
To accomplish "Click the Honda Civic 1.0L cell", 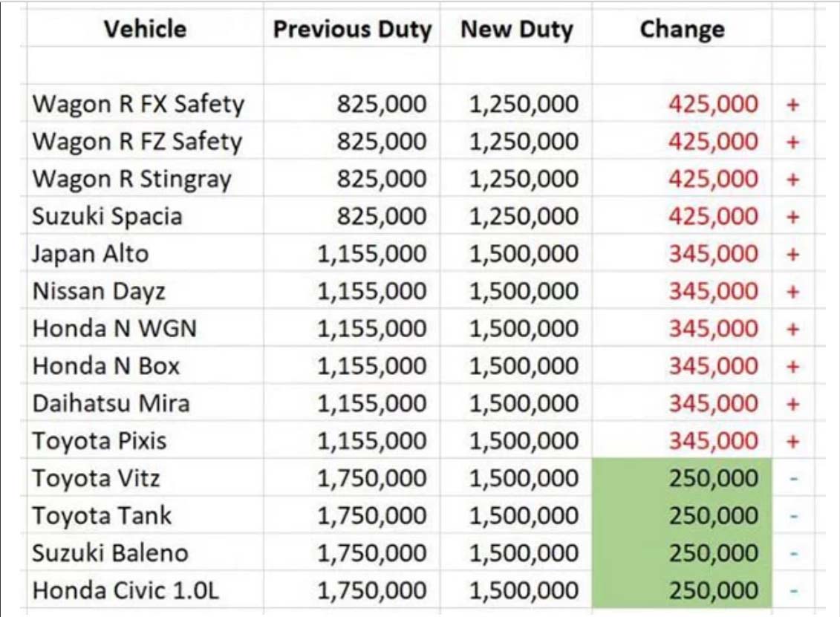I will click(x=126, y=591).
